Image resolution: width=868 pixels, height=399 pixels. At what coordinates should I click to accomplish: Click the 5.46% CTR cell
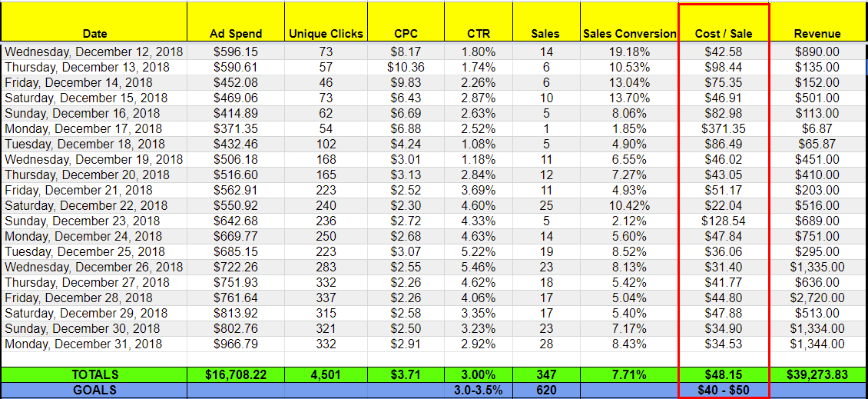click(x=478, y=267)
